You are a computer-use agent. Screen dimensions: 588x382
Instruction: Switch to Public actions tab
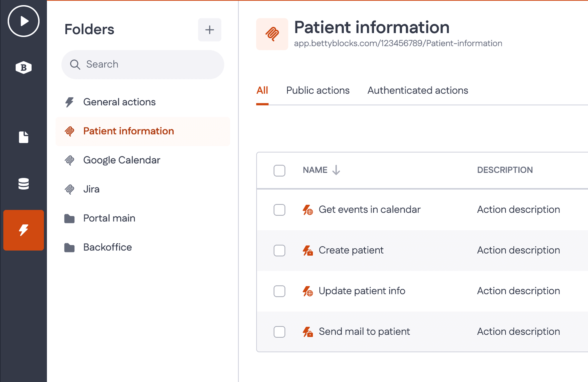[x=318, y=90]
